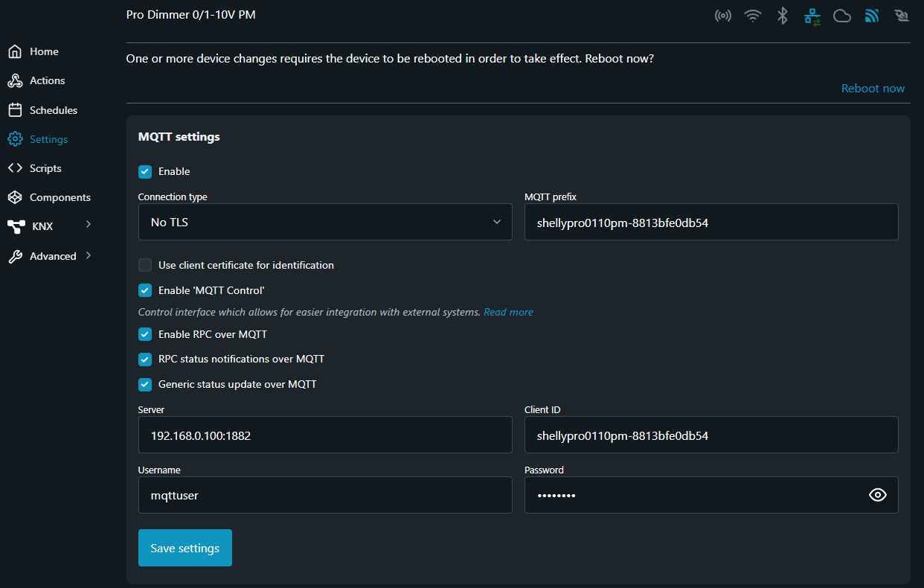Open the Connection type dropdown
This screenshot has height=588, width=924.
coord(325,222)
